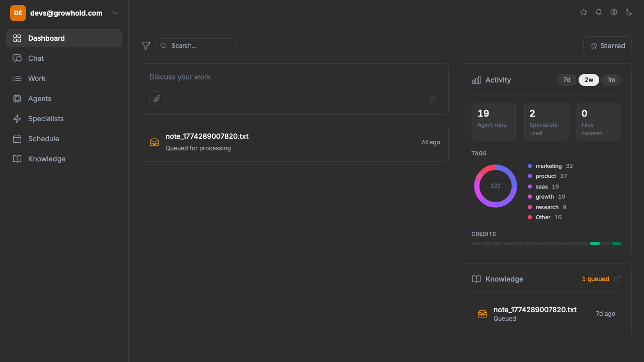
Task: Expand the devs@growhold.com account menu
Action: pos(65,13)
